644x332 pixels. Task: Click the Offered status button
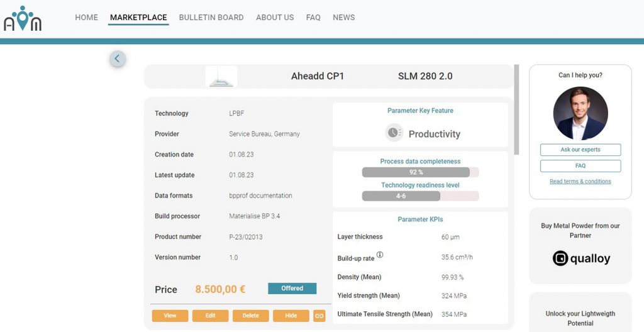pyautogui.click(x=292, y=289)
